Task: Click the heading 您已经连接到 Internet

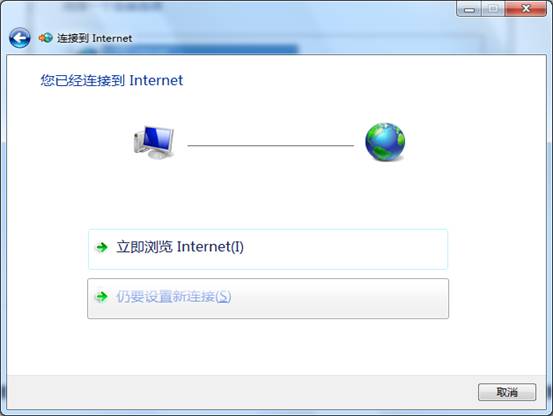Action: click(x=112, y=80)
